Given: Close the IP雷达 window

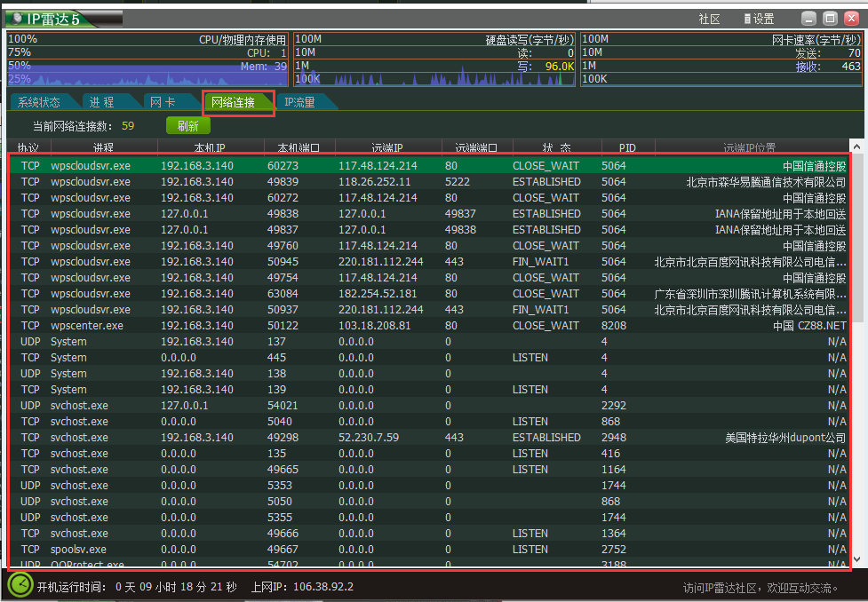Looking at the screenshot, I should point(851,18).
